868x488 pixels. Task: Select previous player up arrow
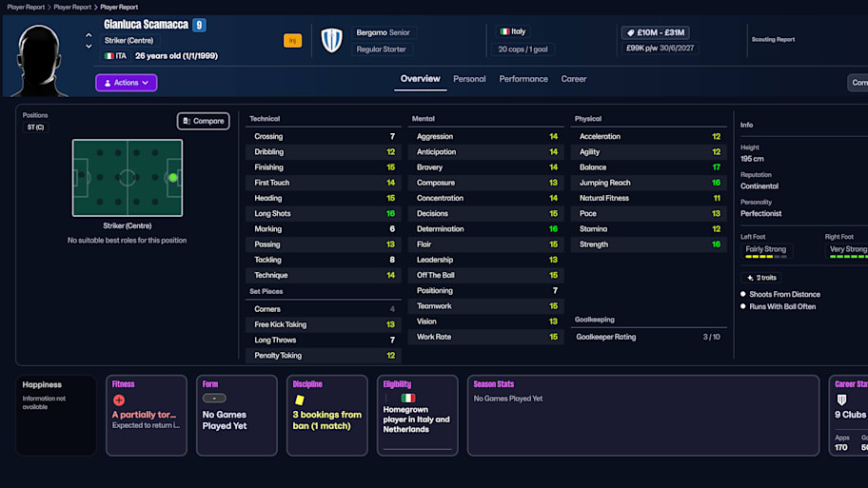(89, 35)
